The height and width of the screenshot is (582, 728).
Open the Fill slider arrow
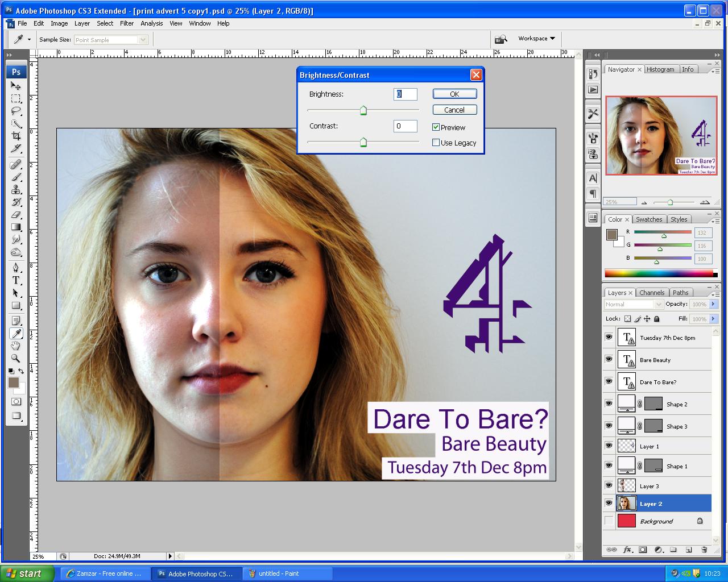point(713,319)
